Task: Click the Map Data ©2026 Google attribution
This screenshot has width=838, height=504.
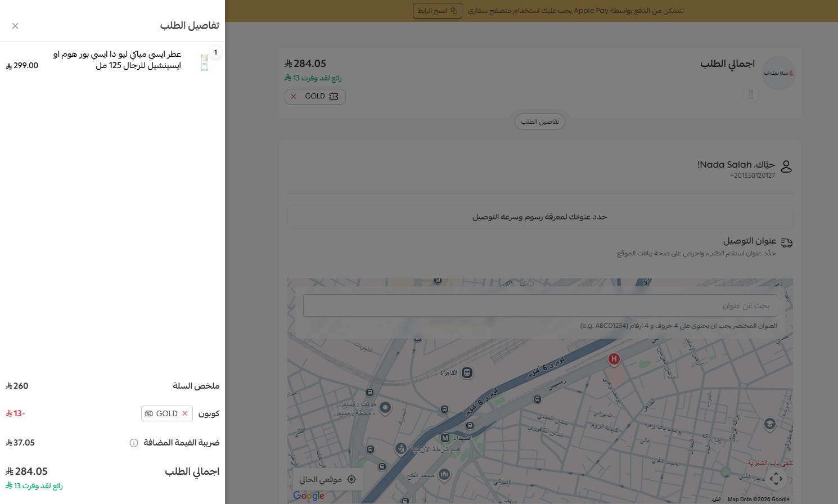Action: (758, 499)
